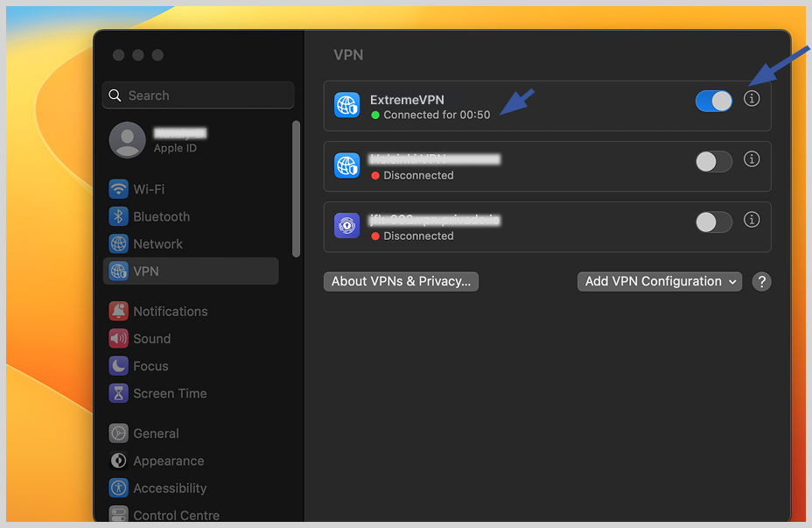Click the VPN page title
This screenshot has width=812, height=528.
348,55
